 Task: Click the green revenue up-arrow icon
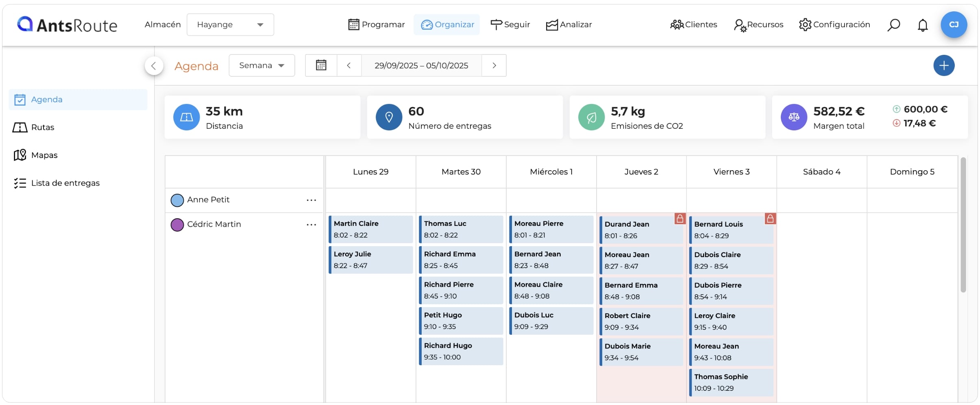(x=896, y=109)
